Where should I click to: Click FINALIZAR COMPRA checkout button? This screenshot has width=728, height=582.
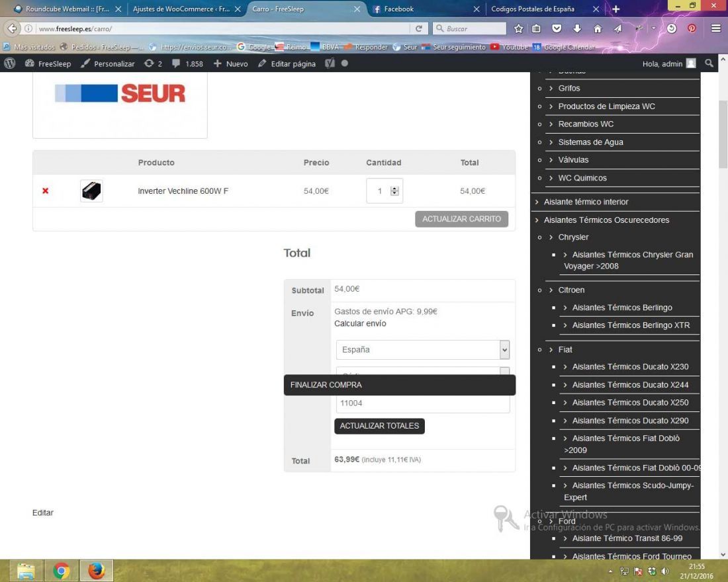coord(399,385)
